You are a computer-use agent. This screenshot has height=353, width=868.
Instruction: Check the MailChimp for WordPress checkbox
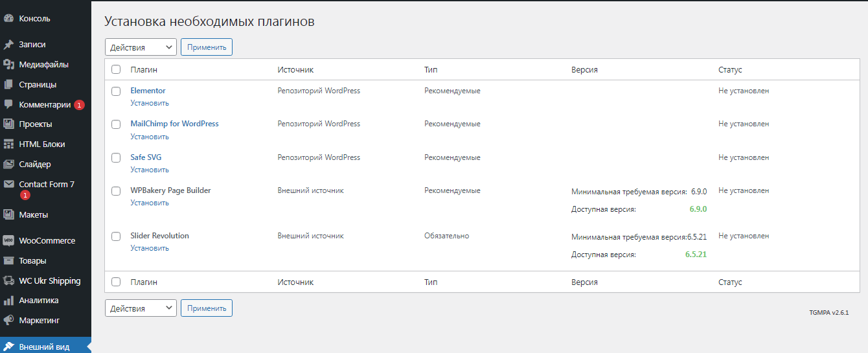(116, 124)
